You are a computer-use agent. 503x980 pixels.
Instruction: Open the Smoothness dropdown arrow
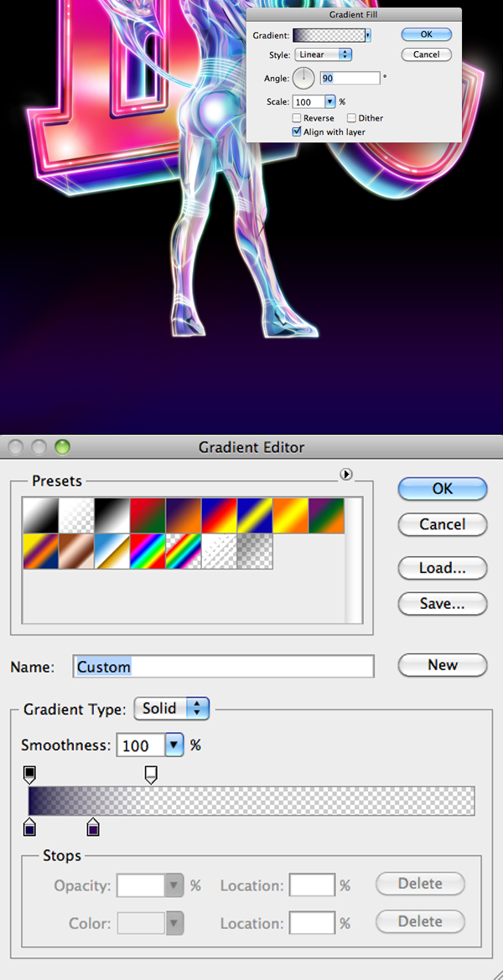(x=174, y=745)
